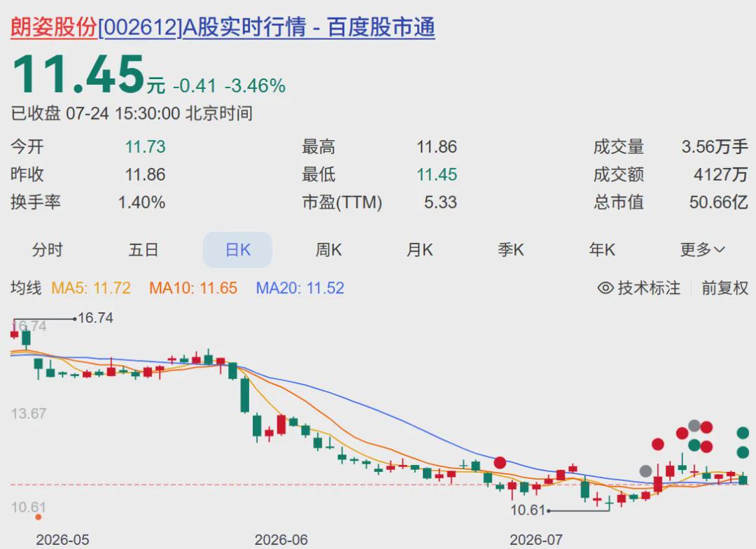Click the 13.67 price axis label
This screenshot has height=549, width=756.
(29, 413)
